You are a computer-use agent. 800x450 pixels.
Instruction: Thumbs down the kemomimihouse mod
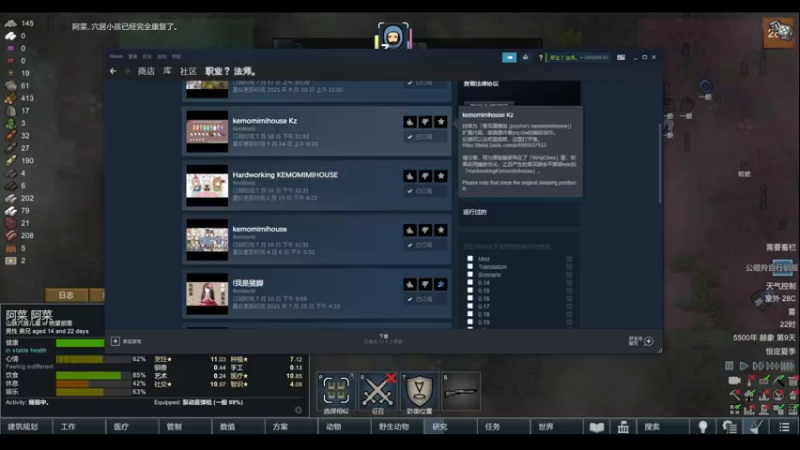pos(425,230)
